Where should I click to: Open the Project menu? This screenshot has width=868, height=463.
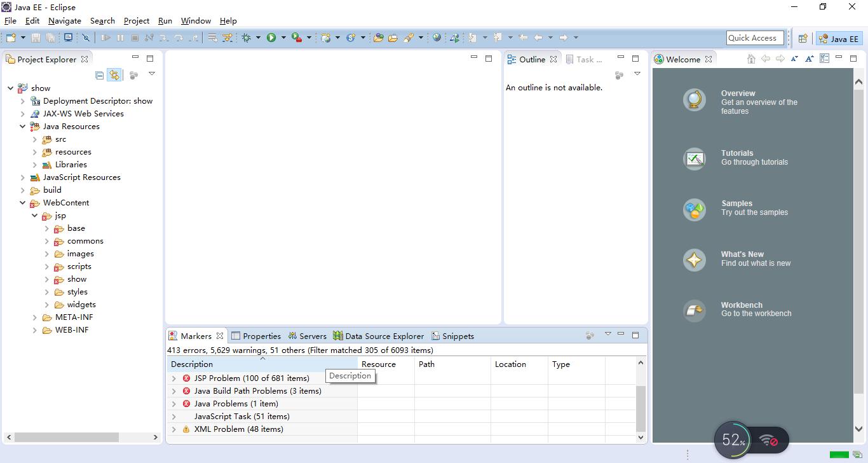tap(137, 20)
